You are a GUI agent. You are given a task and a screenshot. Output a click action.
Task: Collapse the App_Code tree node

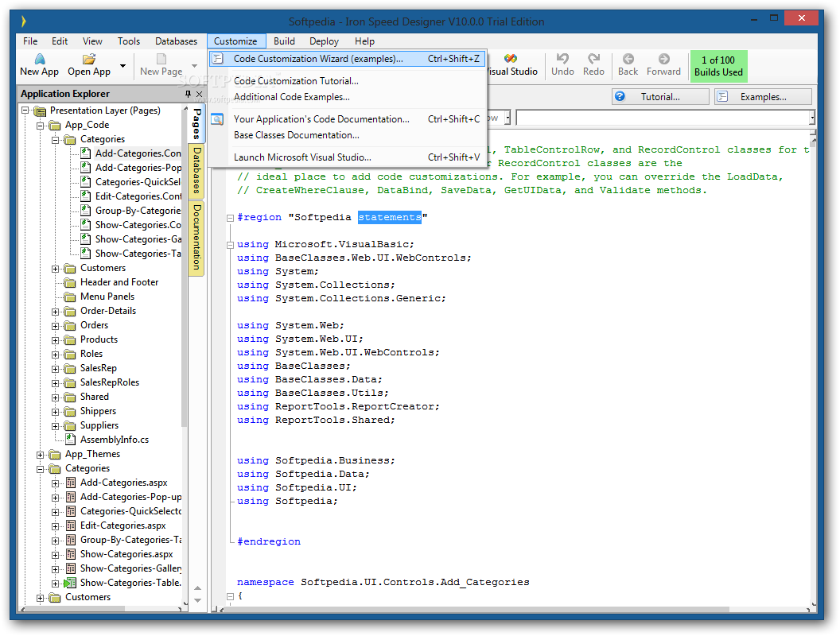[41, 126]
